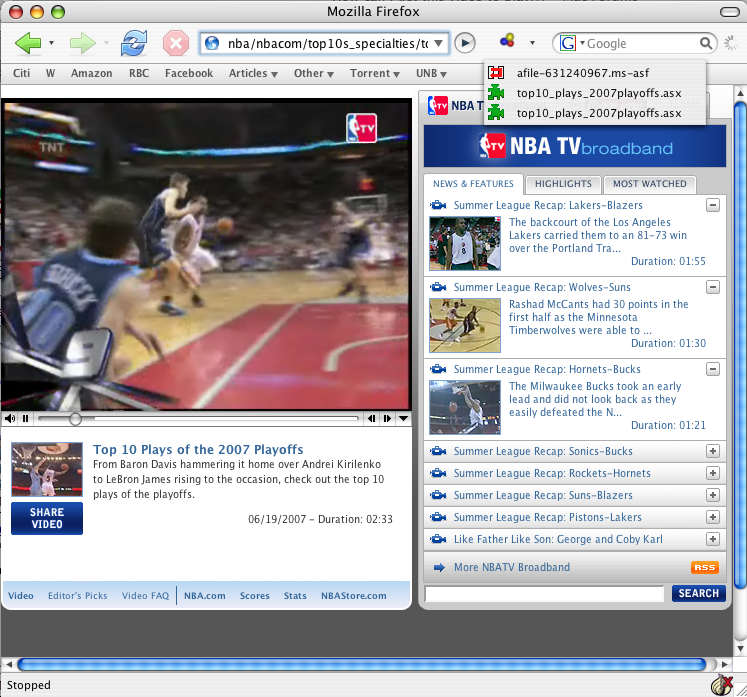Click the orange RSS feed icon

(x=705, y=567)
